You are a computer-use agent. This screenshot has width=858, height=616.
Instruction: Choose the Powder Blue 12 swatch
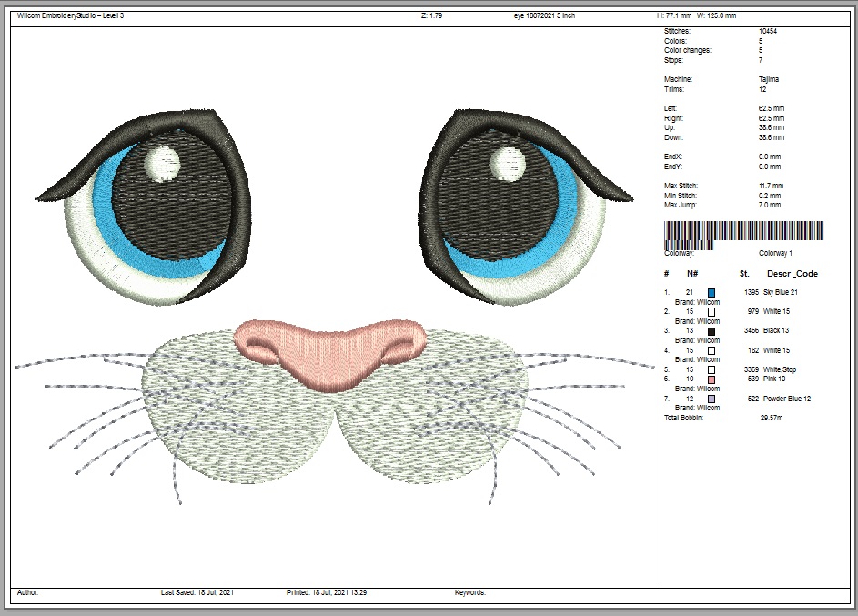tap(712, 399)
